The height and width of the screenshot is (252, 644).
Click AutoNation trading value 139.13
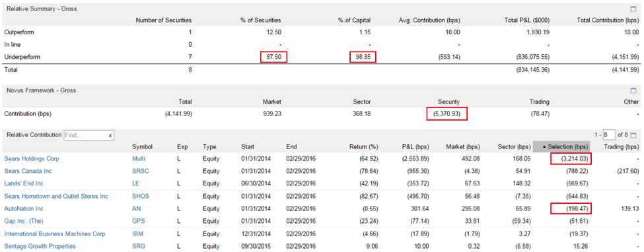click(x=629, y=208)
